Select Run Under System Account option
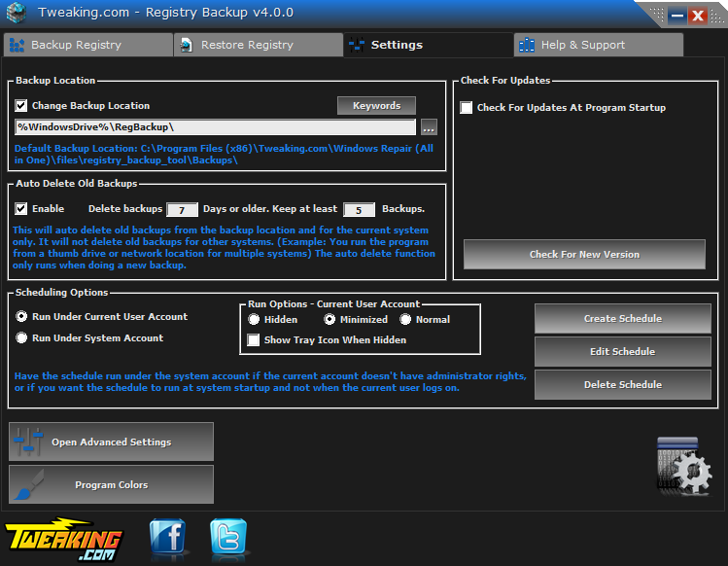Viewport: 728px width, 566px height. (x=22, y=338)
